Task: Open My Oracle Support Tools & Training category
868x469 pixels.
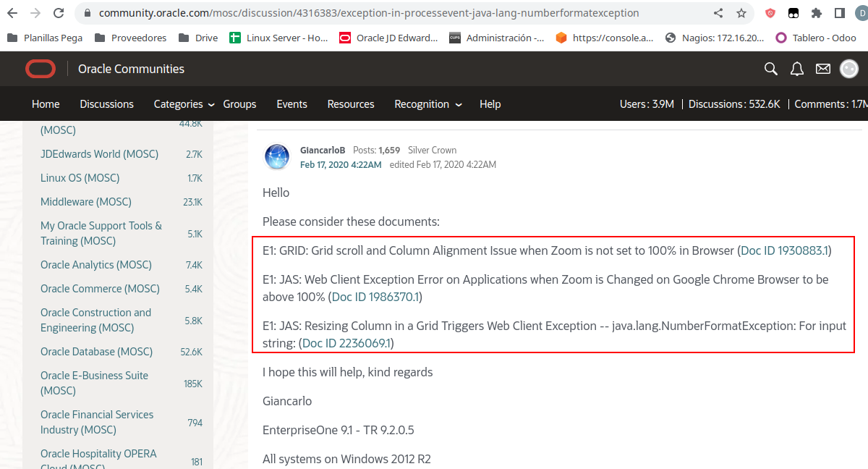Action: (101, 233)
